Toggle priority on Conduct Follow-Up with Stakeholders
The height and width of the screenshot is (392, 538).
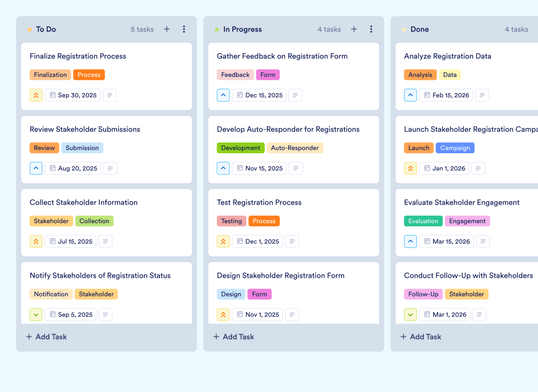(410, 314)
